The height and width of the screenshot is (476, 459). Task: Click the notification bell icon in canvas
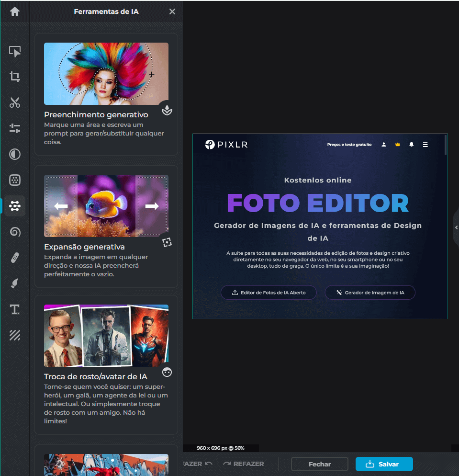click(411, 145)
